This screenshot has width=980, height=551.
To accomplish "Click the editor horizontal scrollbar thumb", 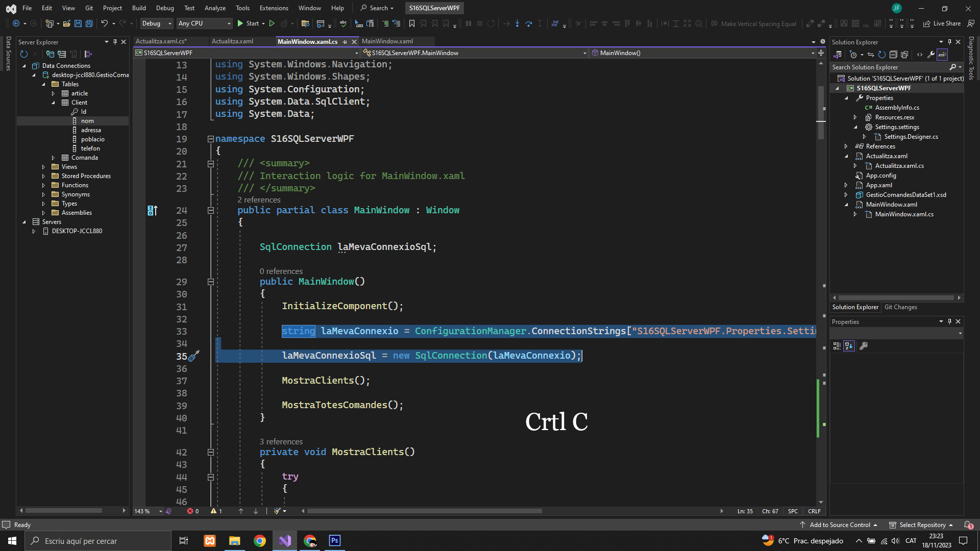I will (424, 511).
